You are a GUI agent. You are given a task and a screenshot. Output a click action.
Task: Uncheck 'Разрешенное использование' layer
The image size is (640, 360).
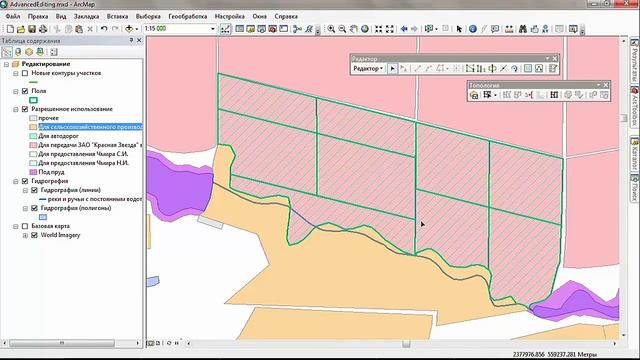pos(25,109)
